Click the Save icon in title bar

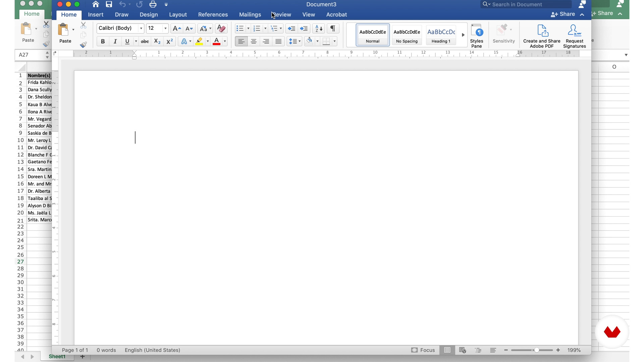point(109,4)
